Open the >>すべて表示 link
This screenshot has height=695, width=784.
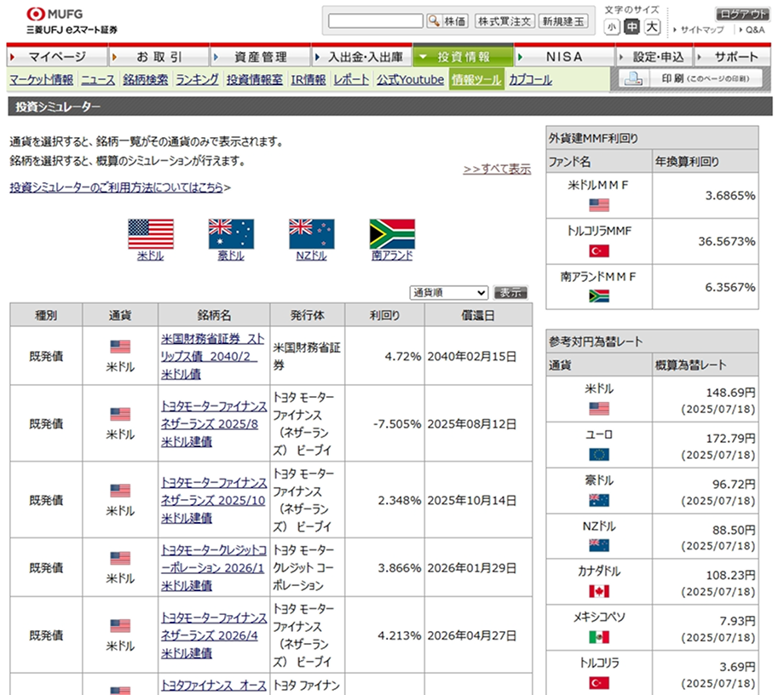click(x=496, y=169)
